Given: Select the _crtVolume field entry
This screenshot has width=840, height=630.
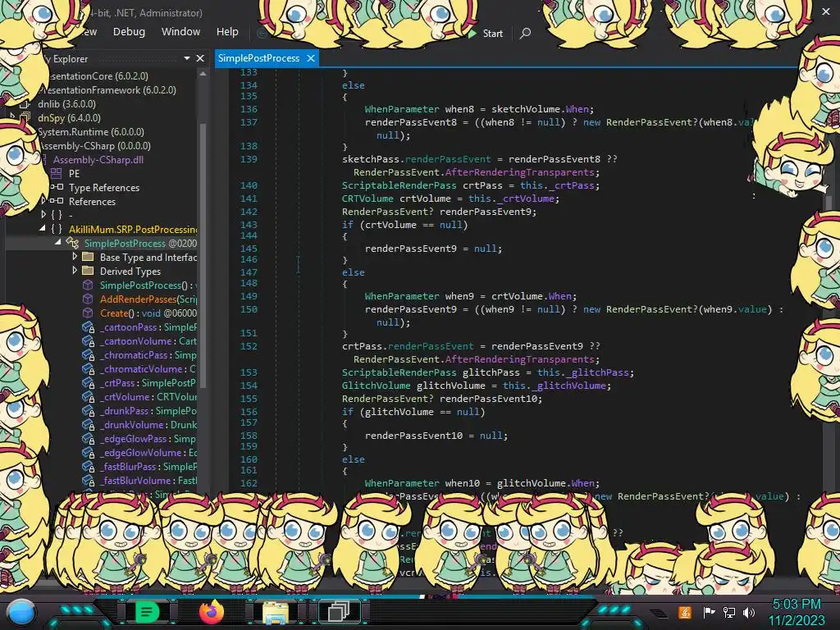Looking at the screenshot, I should (148, 396).
